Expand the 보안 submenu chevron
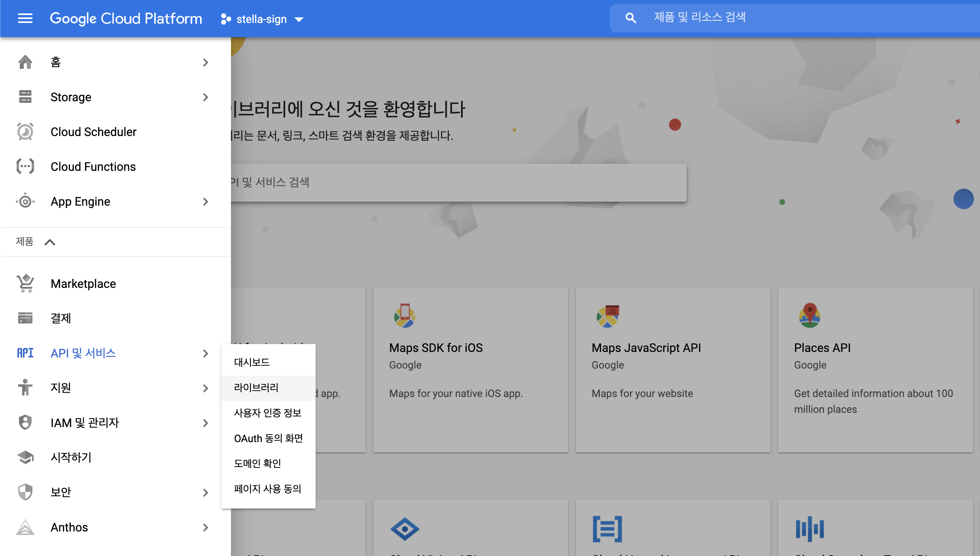 (x=205, y=493)
